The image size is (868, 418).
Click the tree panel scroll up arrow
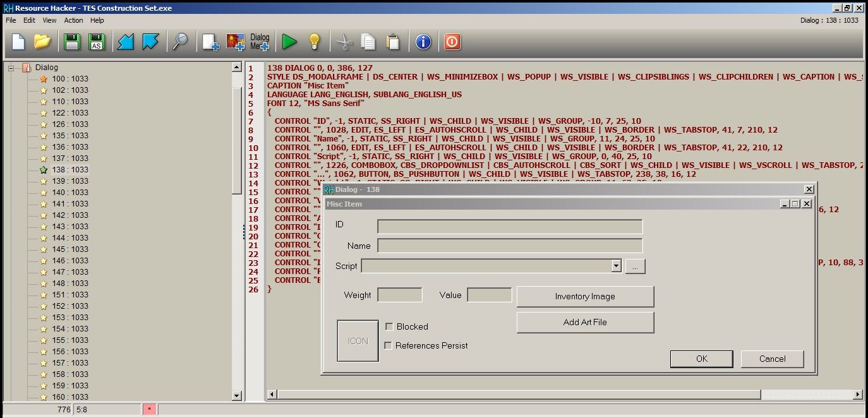pyautogui.click(x=237, y=67)
